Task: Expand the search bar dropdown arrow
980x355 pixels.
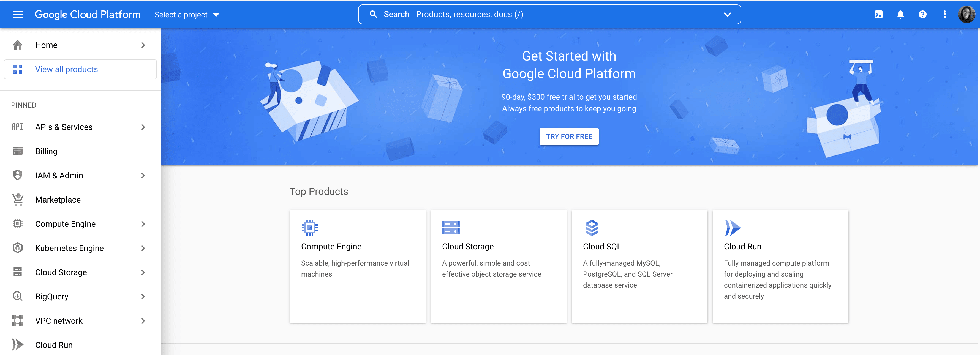Action: pyautogui.click(x=727, y=15)
